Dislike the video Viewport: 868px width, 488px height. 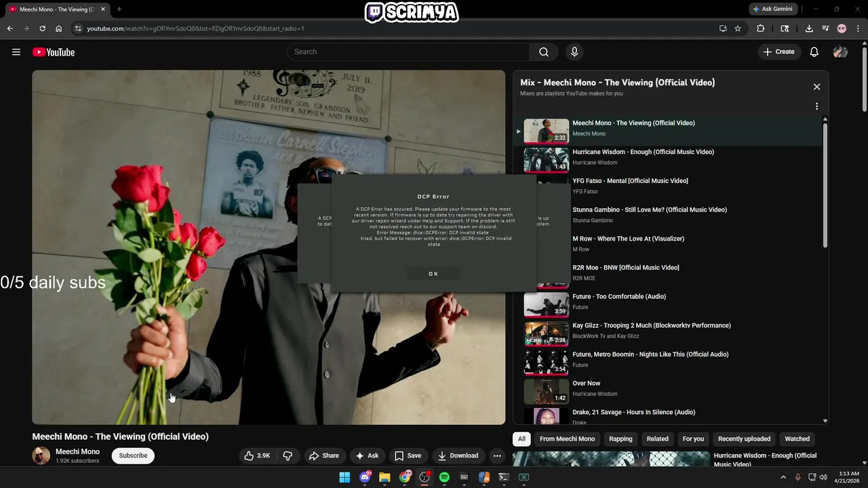pos(288,455)
